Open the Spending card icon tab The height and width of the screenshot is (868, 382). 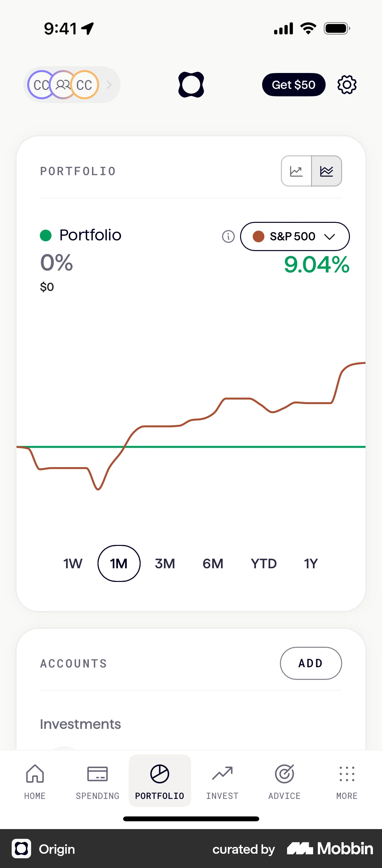click(97, 780)
